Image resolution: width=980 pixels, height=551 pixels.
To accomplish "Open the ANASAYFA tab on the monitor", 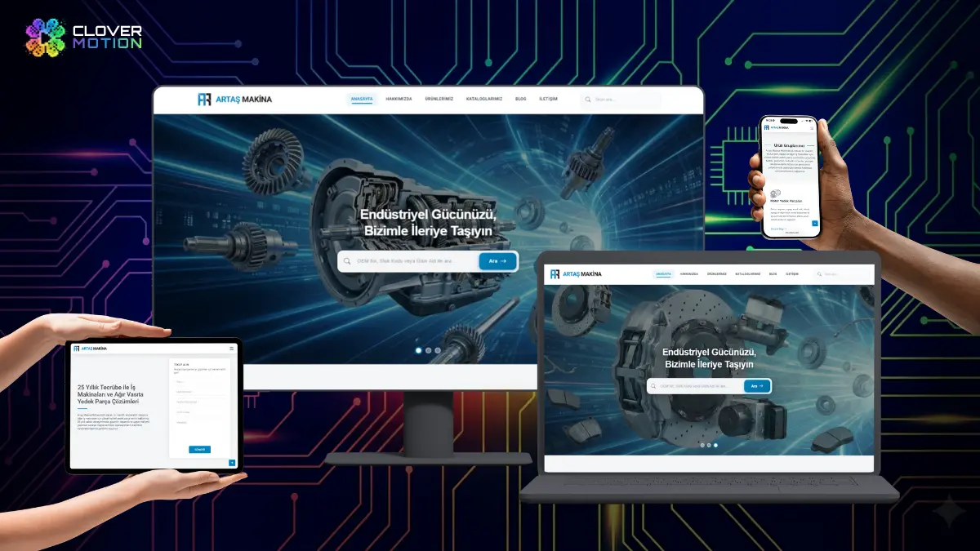I will coord(362,99).
